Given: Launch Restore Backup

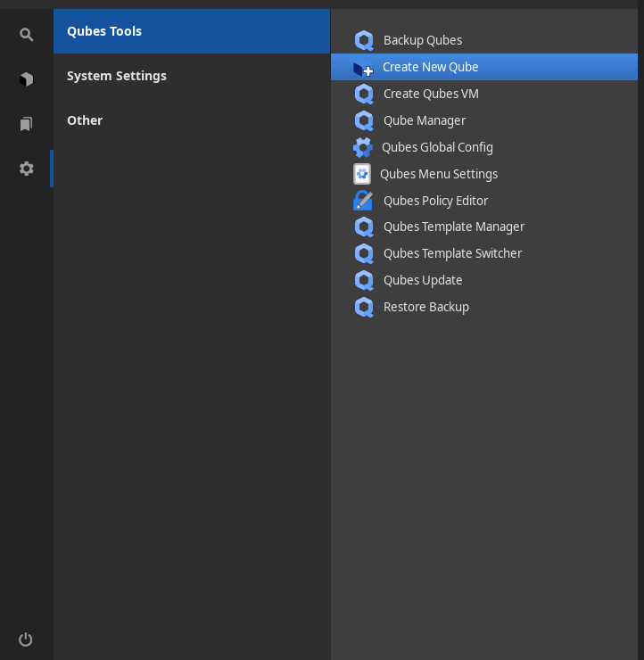Looking at the screenshot, I should tap(484, 308).
